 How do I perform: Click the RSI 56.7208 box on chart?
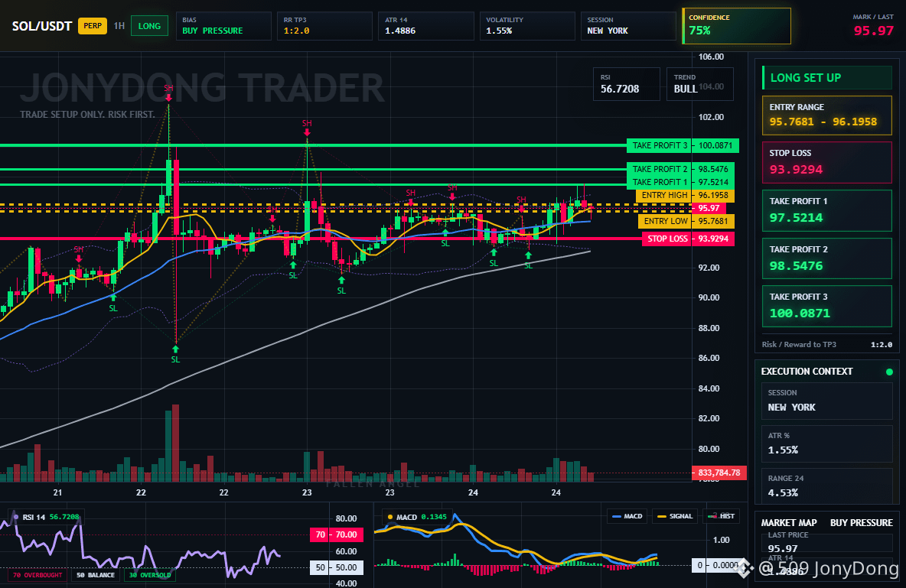pos(627,84)
